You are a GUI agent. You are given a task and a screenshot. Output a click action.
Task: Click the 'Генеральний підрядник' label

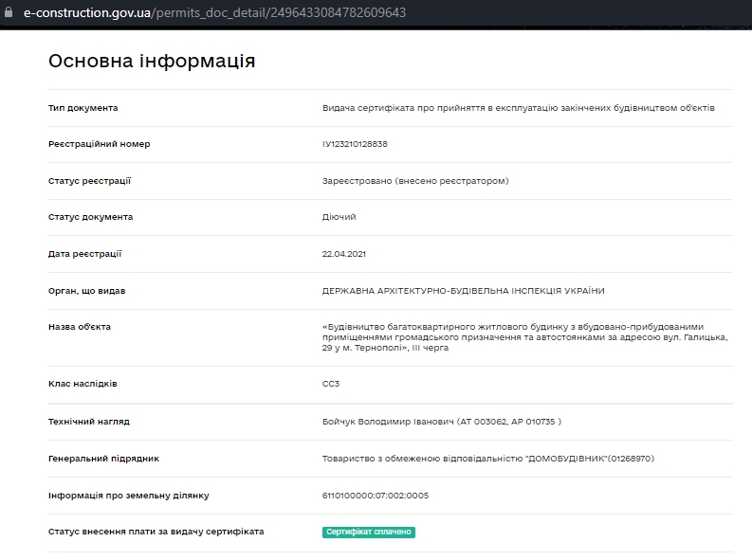tap(103, 459)
